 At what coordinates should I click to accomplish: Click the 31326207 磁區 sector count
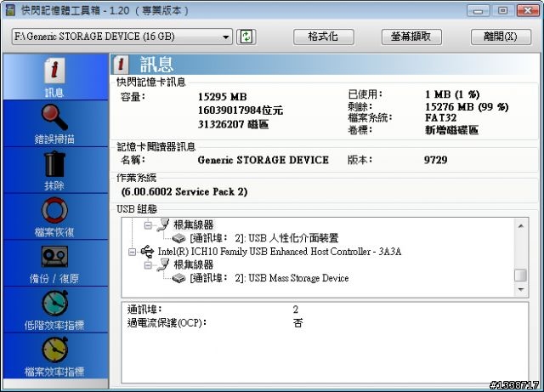click(233, 124)
